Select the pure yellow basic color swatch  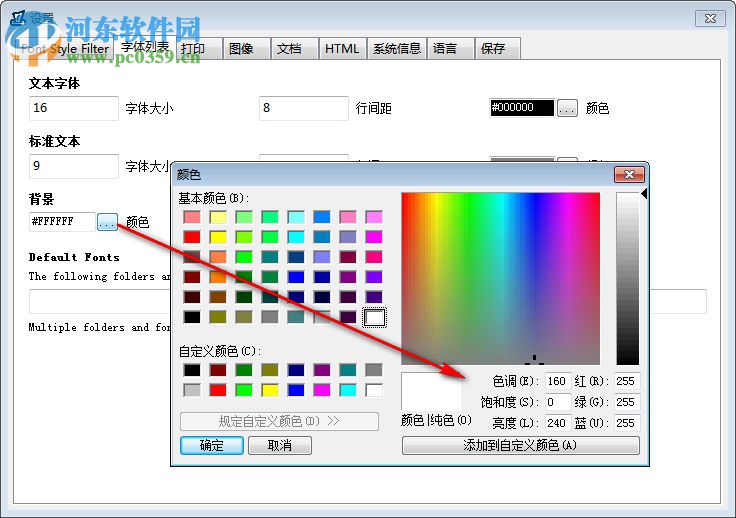click(218, 237)
